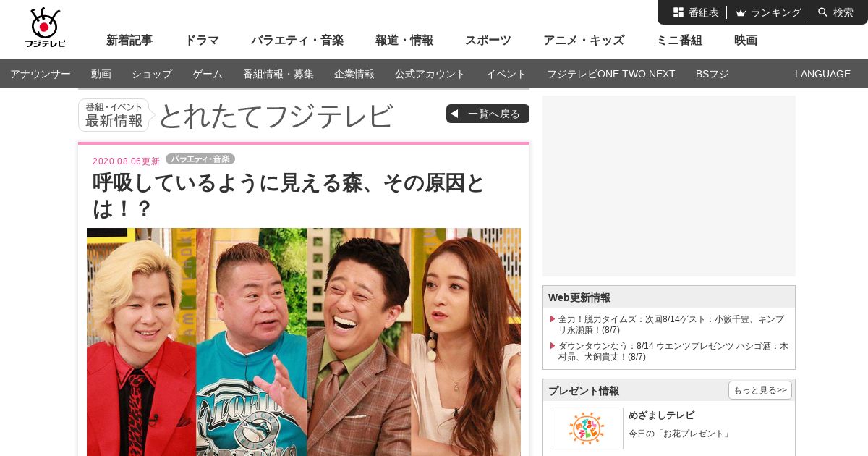Open めざましテレビ present title
Viewport: 868px width, 456px height.
(x=661, y=415)
